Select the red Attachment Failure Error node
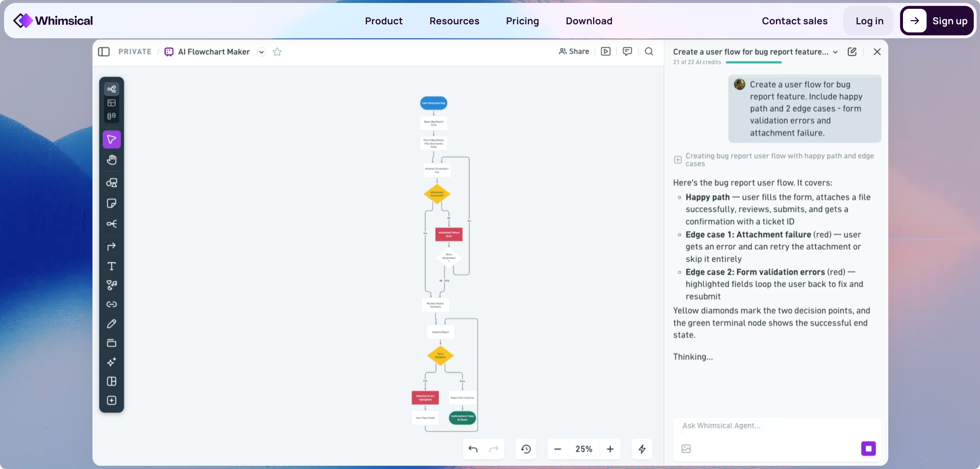The image size is (980, 469). click(449, 234)
